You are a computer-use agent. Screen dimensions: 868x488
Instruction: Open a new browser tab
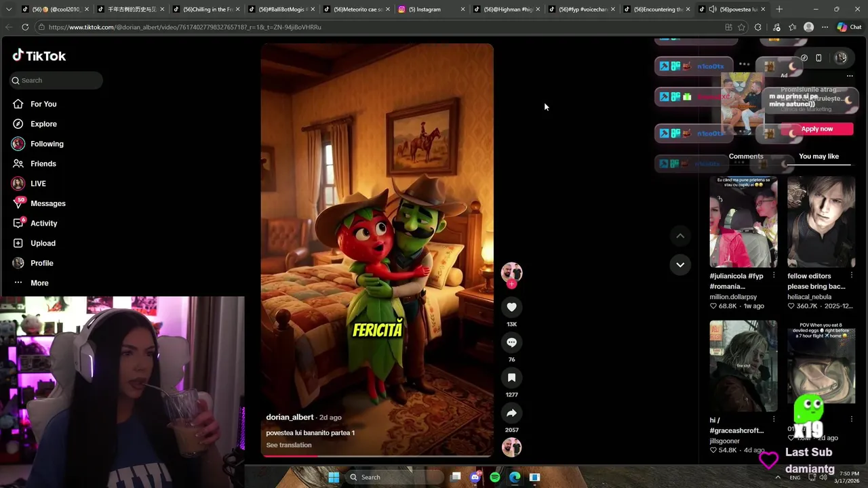779,9
